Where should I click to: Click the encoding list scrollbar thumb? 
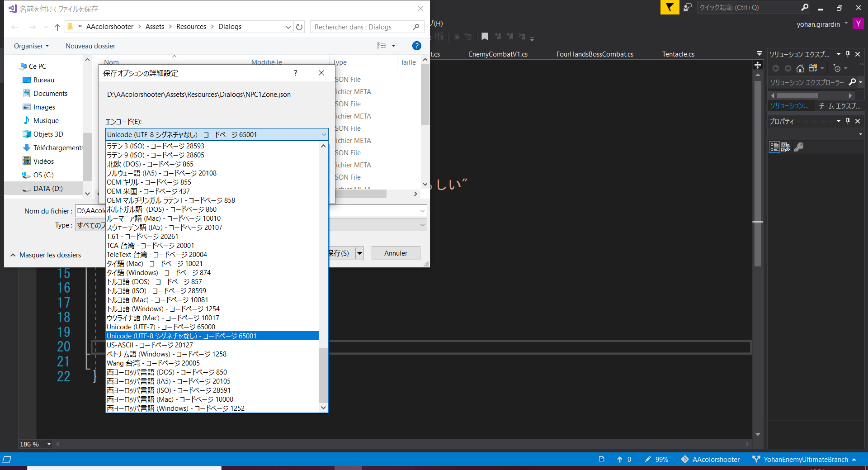coord(323,375)
